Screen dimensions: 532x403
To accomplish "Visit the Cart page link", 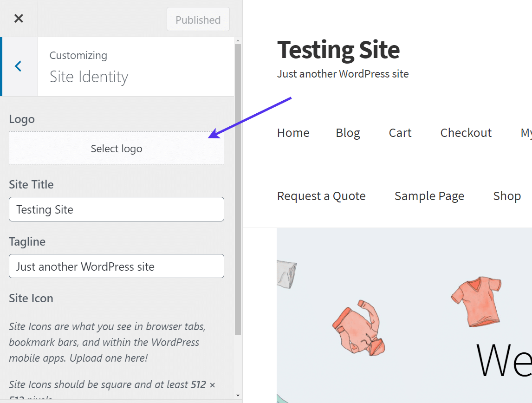I will coord(400,133).
